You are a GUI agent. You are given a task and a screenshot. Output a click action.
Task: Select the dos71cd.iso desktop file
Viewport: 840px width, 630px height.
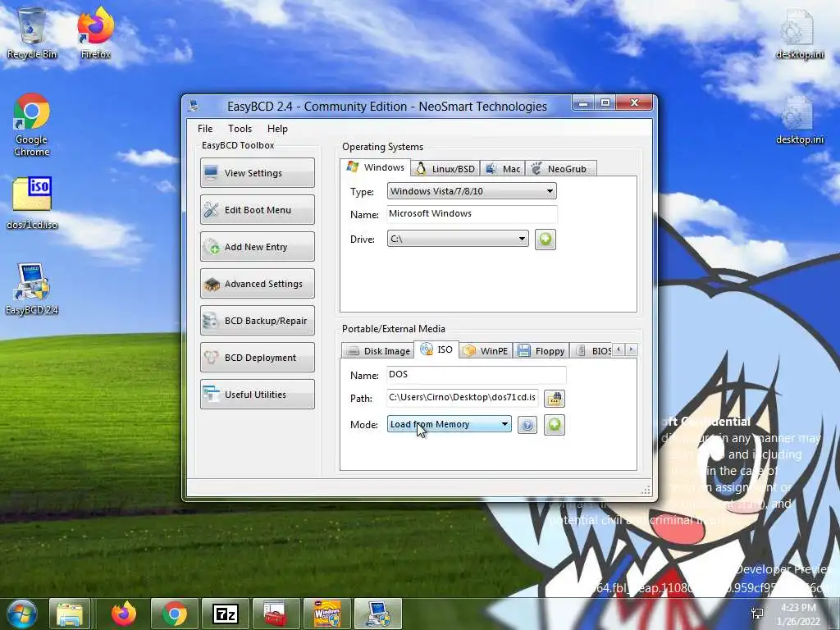pos(32,203)
